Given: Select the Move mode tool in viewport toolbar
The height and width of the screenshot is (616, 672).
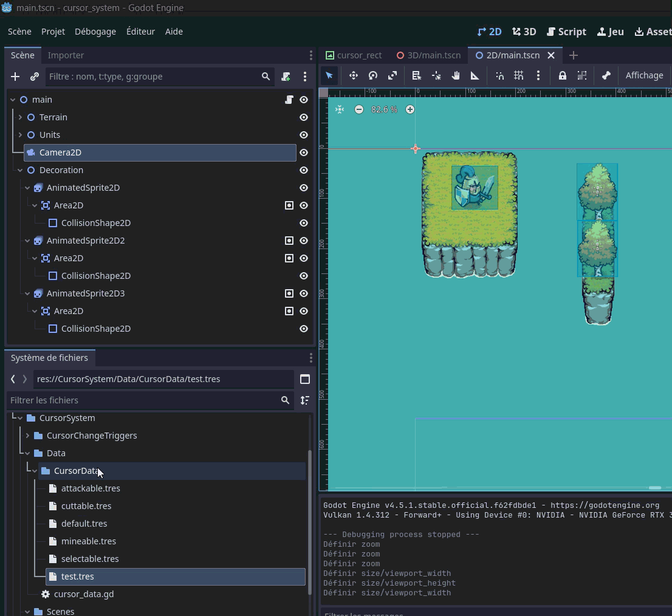Looking at the screenshot, I should pyautogui.click(x=353, y=75).
